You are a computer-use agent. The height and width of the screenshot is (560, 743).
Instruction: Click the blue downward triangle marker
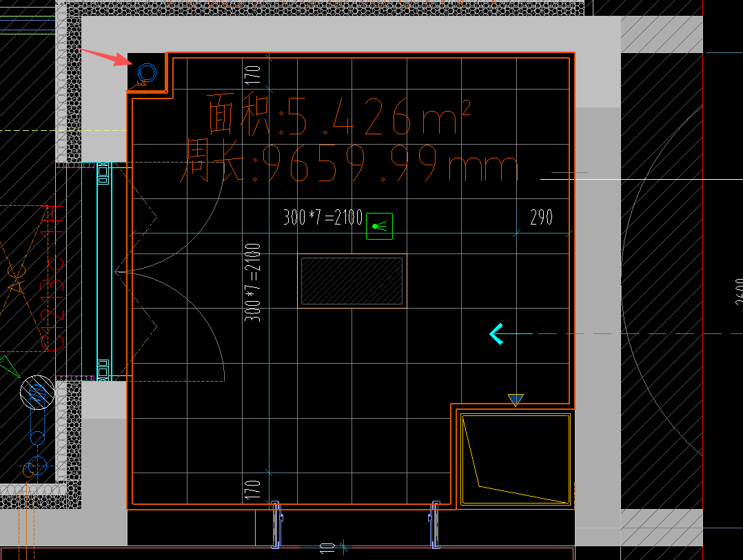point(516,400)
